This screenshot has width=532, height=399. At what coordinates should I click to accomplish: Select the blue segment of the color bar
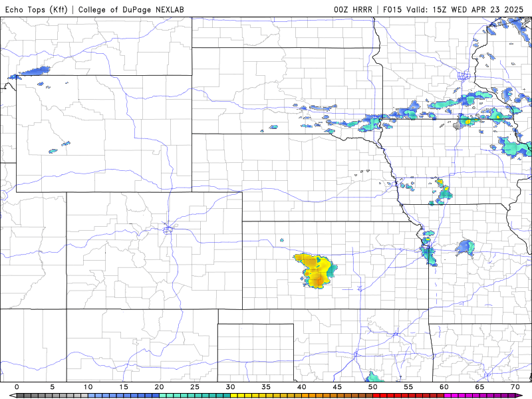tap(124, 396)
